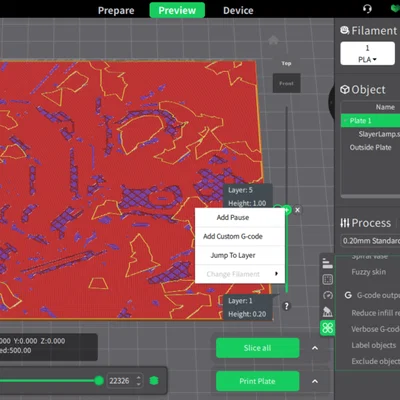Open the 0.20mm Standard process preset dropdown
The width and height of the screenshot is (400, 400).
(x=370, y=241)
